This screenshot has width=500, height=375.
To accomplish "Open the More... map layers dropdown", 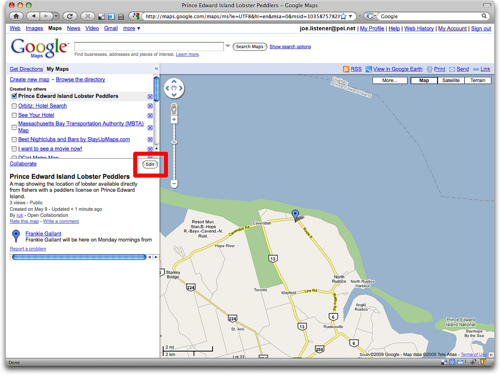I will pyautogui.click(x=390, y=80).
